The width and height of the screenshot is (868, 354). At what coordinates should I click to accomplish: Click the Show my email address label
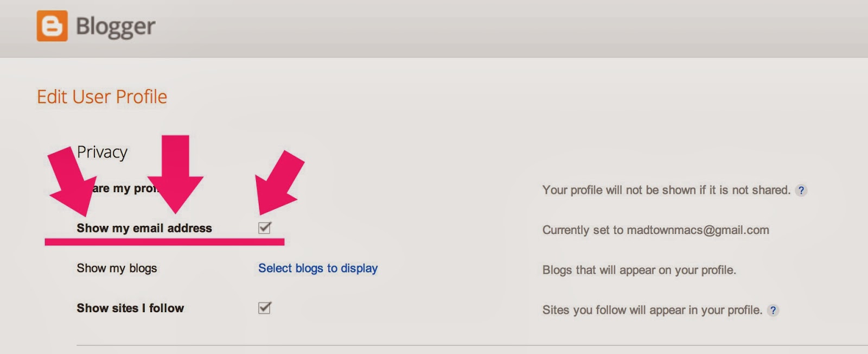pos(144,228)
